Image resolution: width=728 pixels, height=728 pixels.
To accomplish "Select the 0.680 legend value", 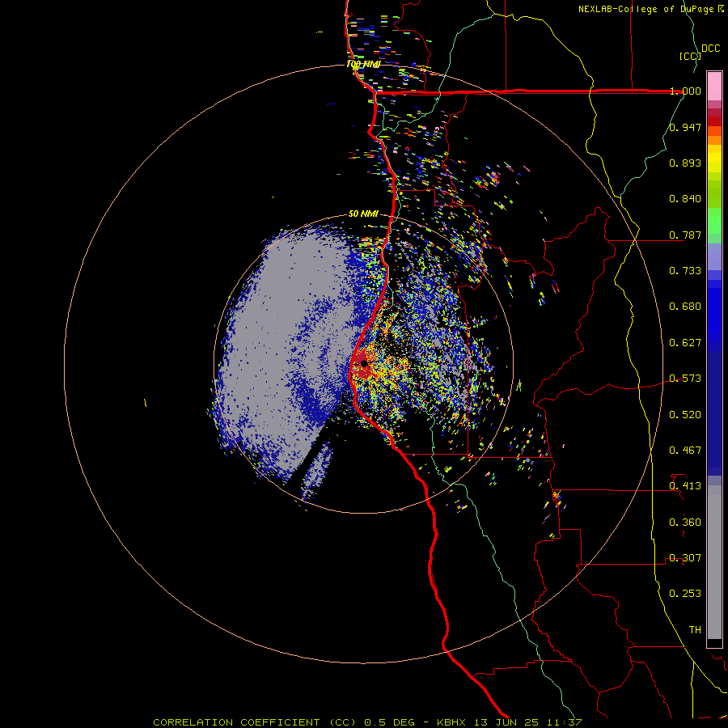I will pos(685,307).
